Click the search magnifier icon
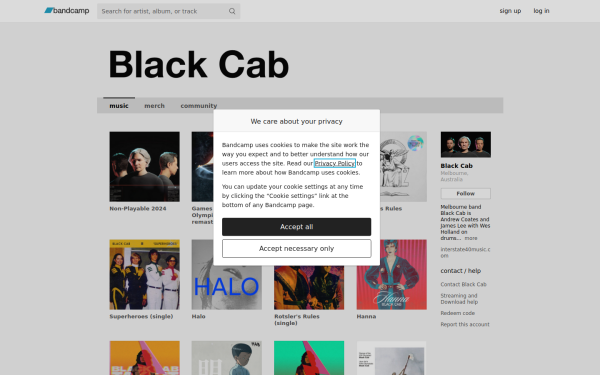600x375 pixels. (x=232, y=11)
